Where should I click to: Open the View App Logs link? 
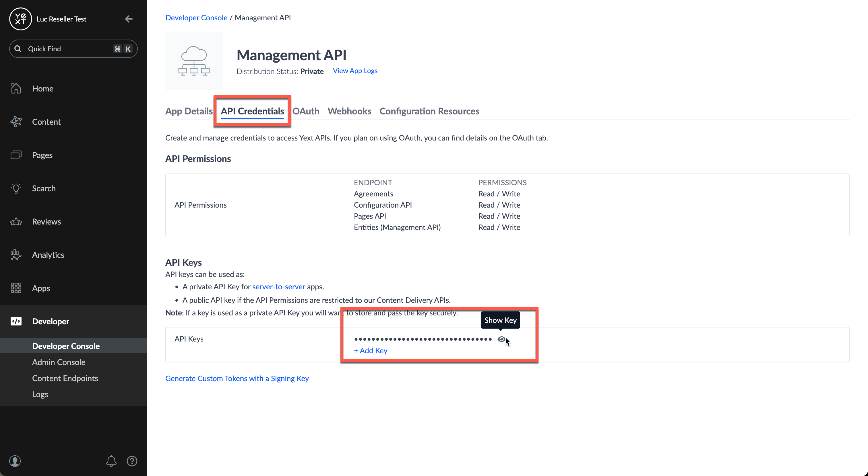click(355, 71)
